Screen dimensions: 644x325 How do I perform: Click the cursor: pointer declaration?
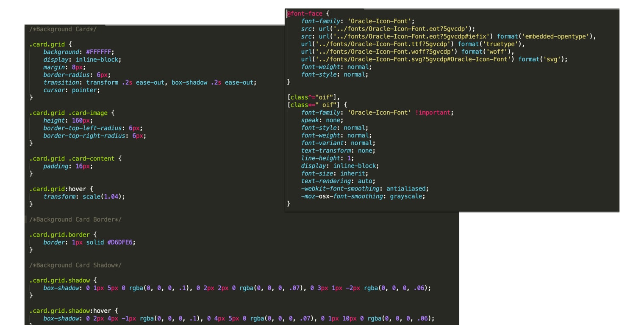point(72,90)
